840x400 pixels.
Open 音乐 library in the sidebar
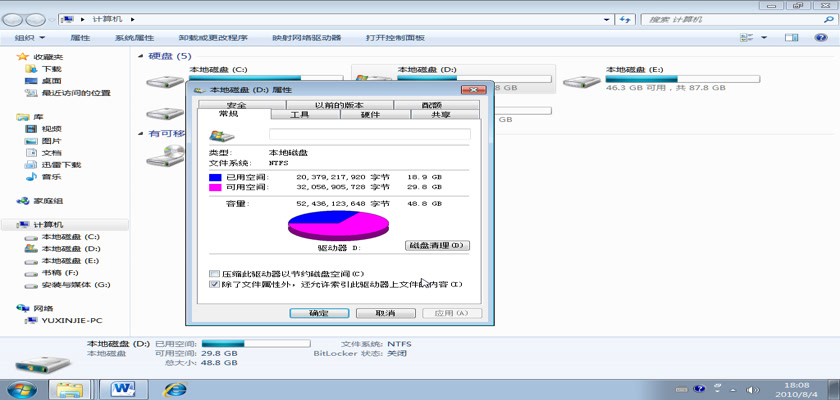point(51,177)
